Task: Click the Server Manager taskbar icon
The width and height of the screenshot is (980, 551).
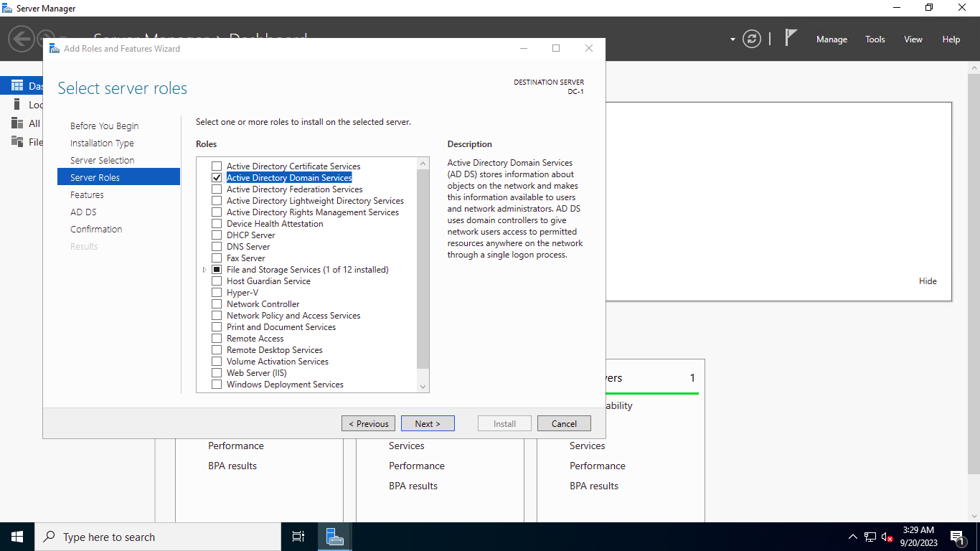Action: point(335,536)
